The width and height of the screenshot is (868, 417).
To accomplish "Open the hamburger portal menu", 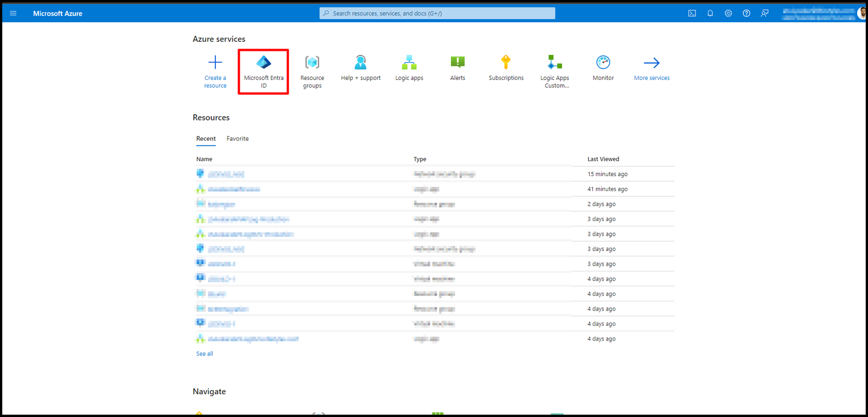I will click(13, 13).
